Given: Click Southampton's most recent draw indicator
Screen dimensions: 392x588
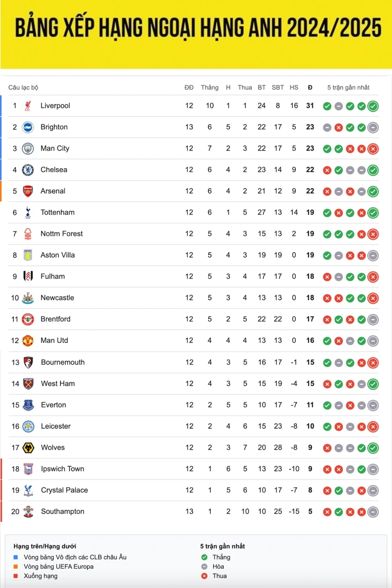Looking at the screenshot, I should point(373,512).
